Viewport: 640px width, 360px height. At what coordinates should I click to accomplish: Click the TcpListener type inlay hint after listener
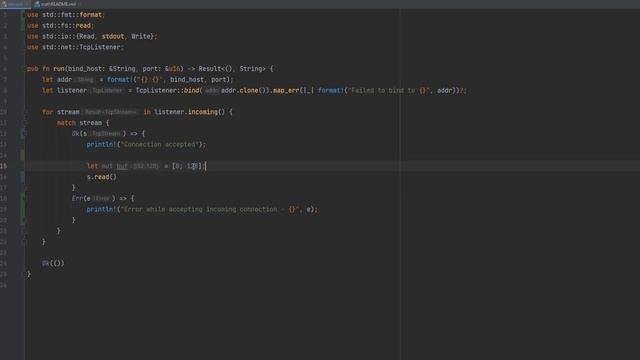[107, 91]
